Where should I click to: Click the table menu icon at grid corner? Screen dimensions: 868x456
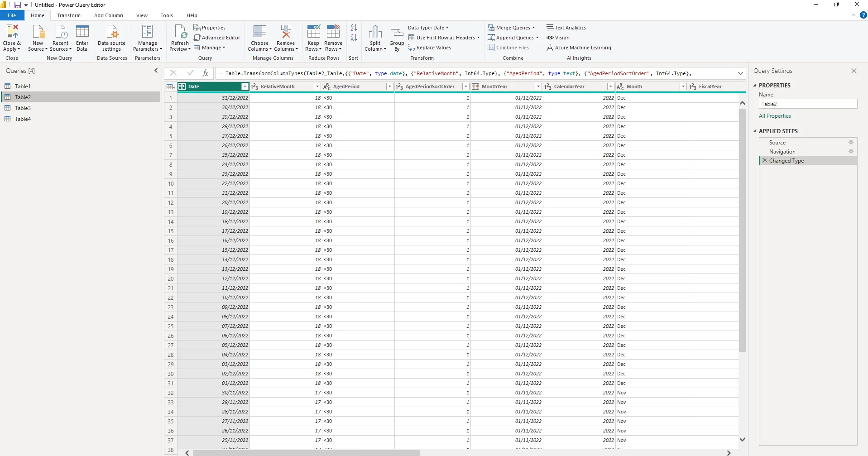coord(171,86)
